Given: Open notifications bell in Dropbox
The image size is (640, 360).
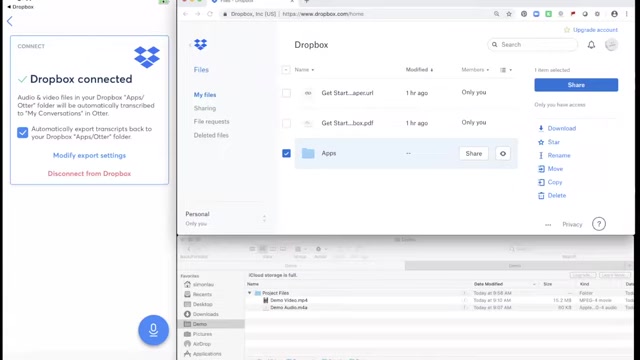Looking at the screenshot, I should pyautogui.click(x=591, y=45).
